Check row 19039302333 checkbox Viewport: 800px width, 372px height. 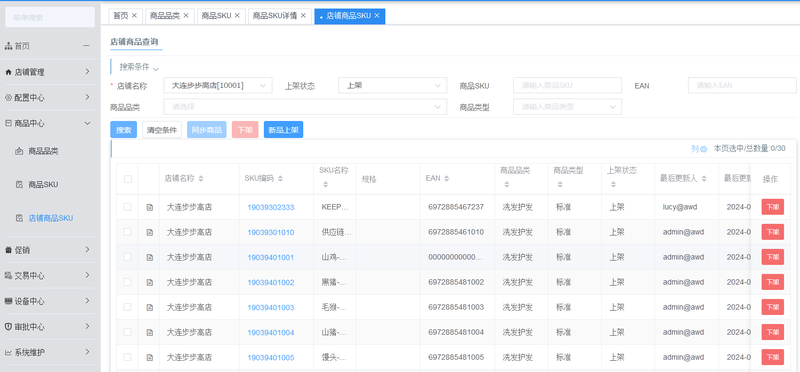click(x=128, y=207)
